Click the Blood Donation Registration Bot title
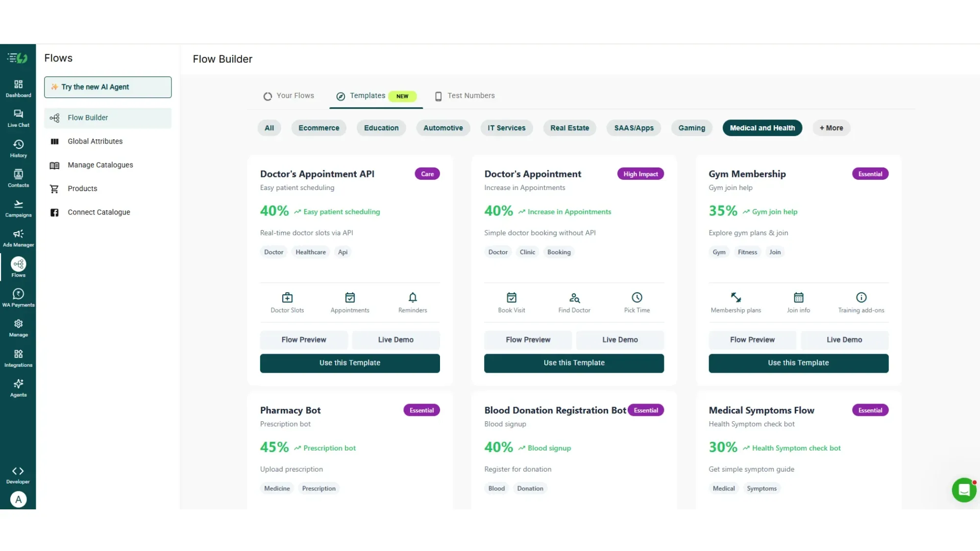 [x=555, y=410]
